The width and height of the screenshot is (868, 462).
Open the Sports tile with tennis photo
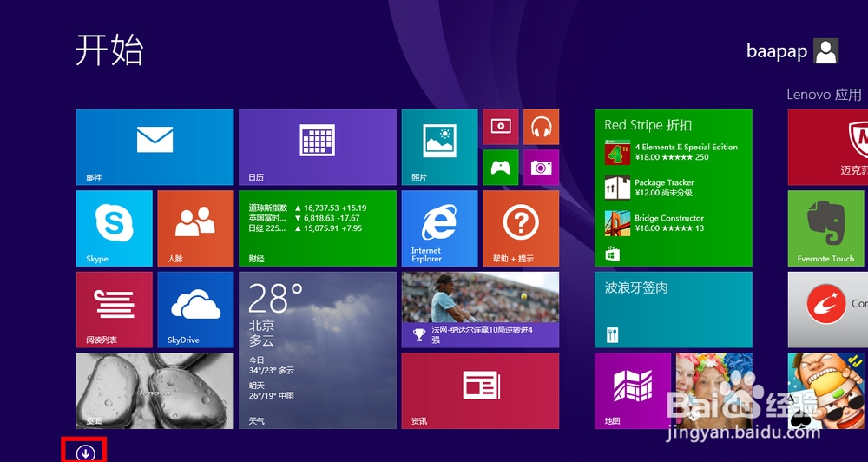tap(481, 310)
